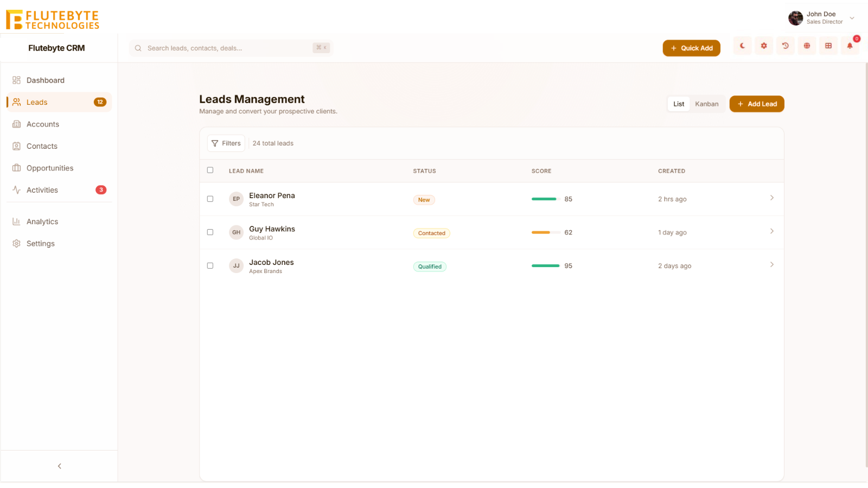Open the grid layout icon in top bar
This screenshot has height=488, width=868.
click(828, 46)
